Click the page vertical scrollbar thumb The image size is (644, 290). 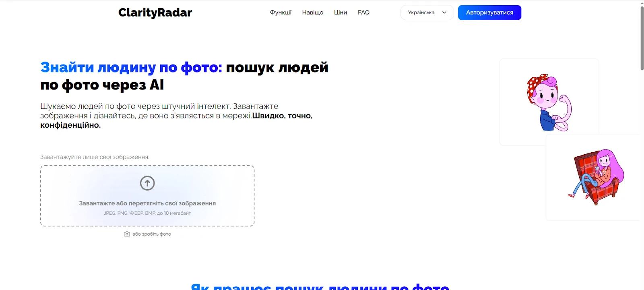(642, 38)
